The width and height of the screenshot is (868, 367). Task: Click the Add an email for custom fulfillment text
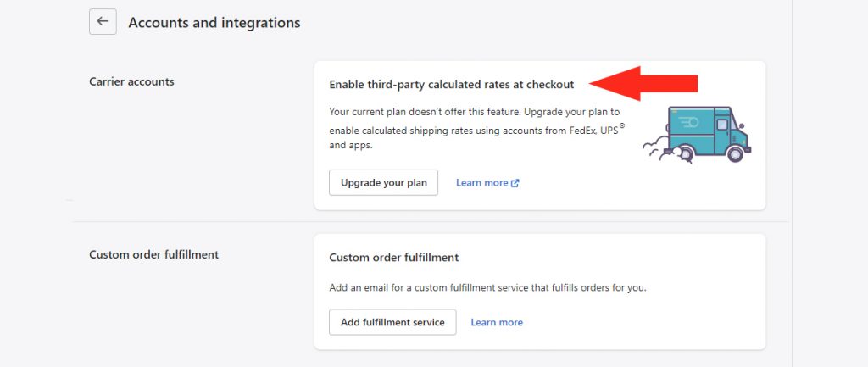click(487, 288)
